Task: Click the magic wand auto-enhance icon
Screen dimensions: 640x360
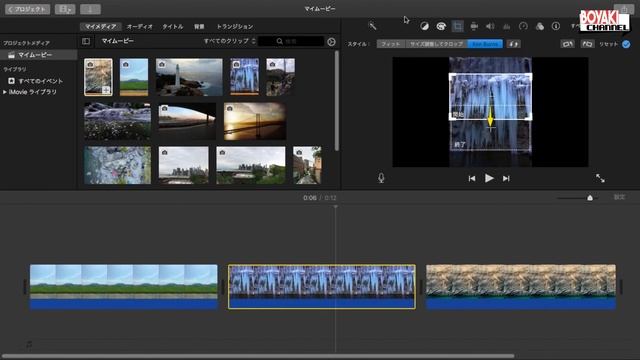Action: pyautogui.click(x=372, y=26)
